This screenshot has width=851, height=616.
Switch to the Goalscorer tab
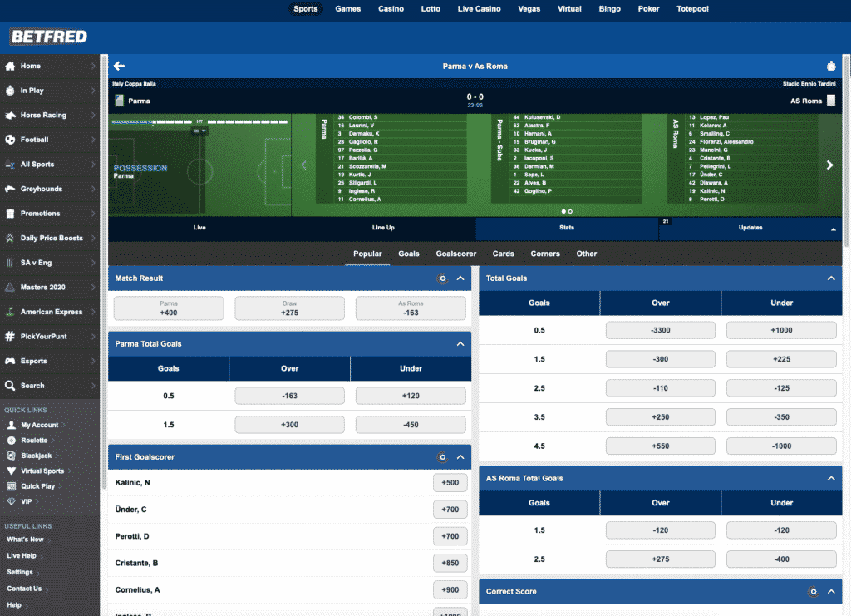(455, 254)
